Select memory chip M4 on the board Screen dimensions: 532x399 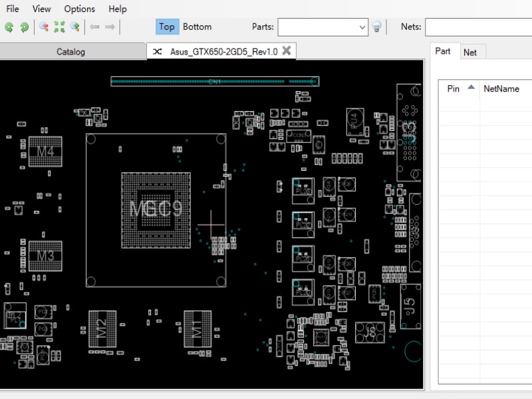(45, 152)
